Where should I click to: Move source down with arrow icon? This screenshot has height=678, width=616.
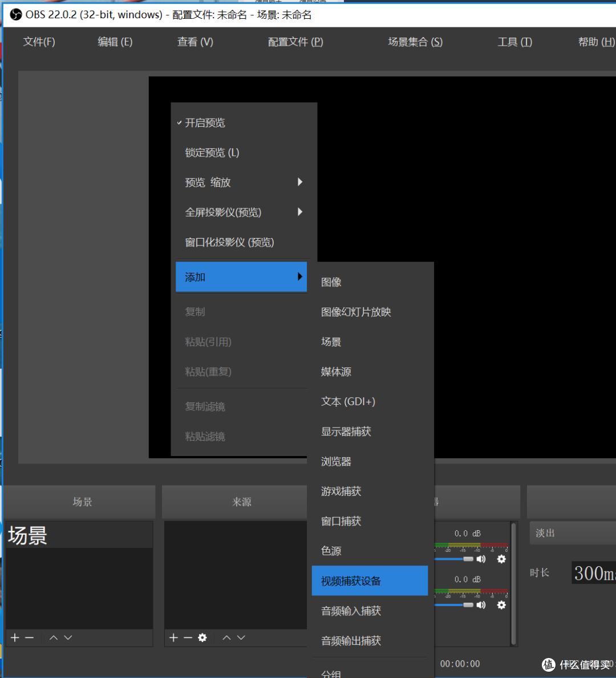(241, 637)
